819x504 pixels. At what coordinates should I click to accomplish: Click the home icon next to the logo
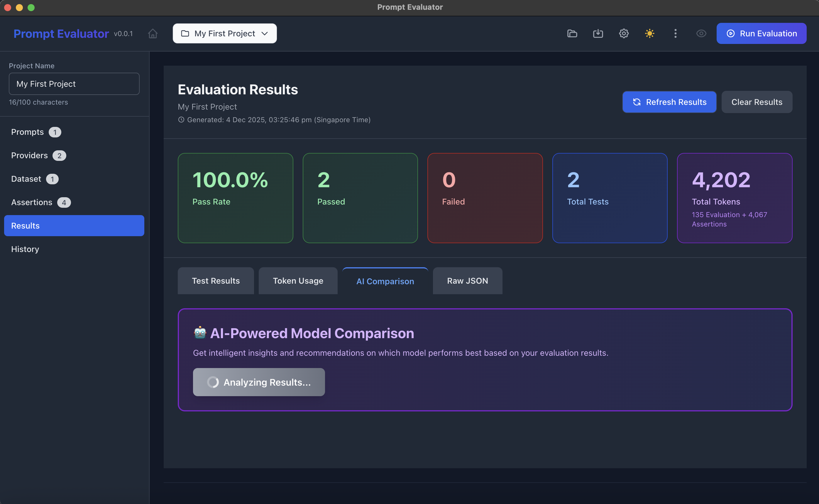[153, 33]
